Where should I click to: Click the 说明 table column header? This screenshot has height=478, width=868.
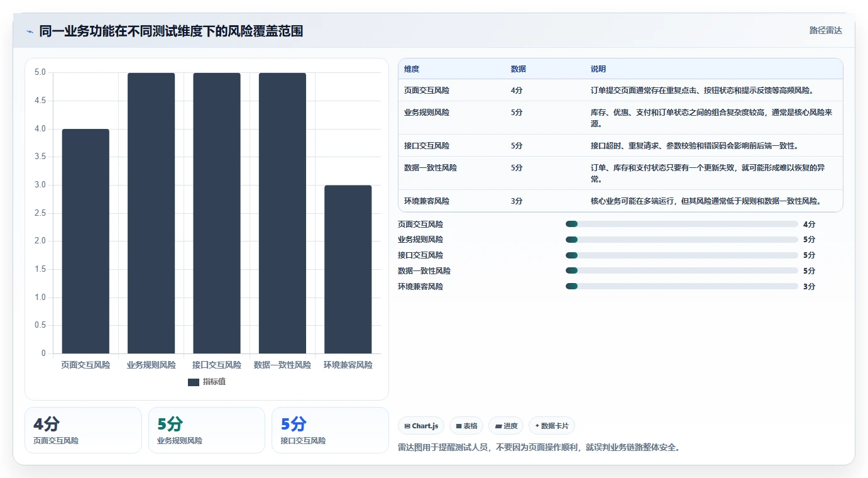[598, 69]
